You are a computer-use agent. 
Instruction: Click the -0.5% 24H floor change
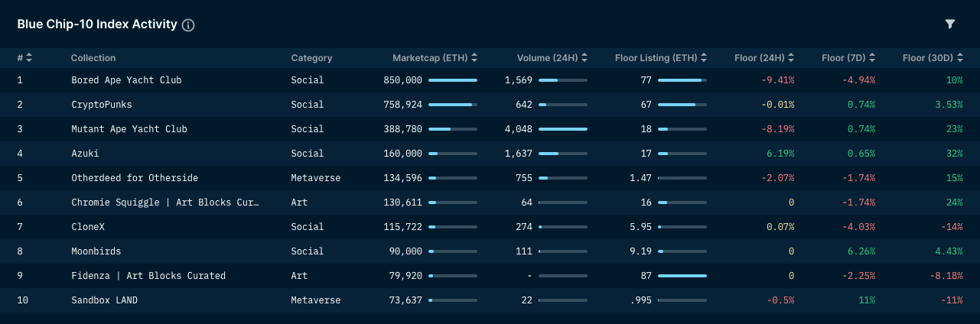click(x=780, y=300)
